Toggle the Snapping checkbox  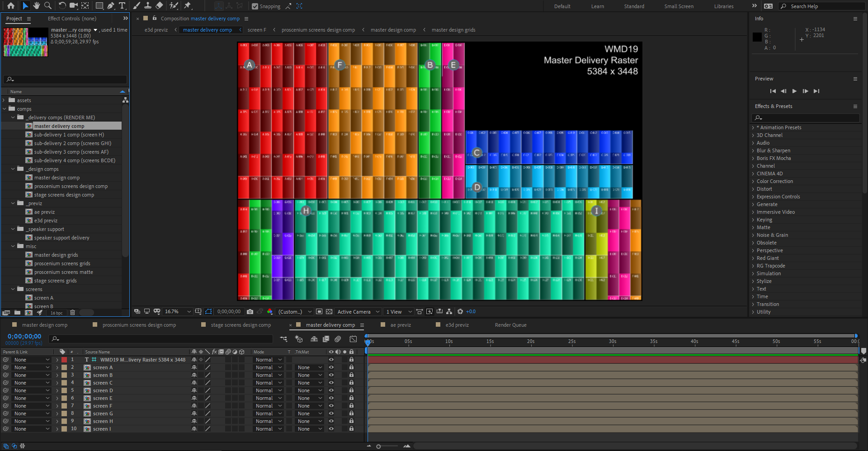tap(255, 6)
